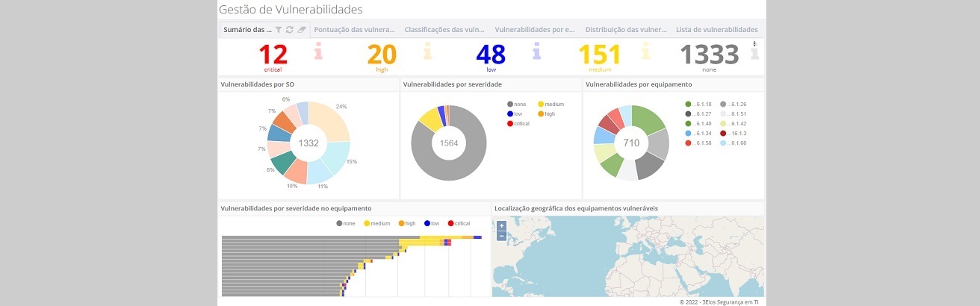Open the filter icon on Sumário tab
The height and width of the screenshot is (306, 980).
click(x=279, y=30)
